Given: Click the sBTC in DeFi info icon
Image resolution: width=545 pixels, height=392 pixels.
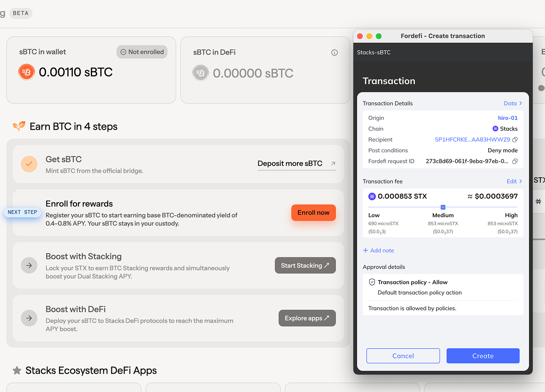Looking at the screenshot, I should coord(335,53).
